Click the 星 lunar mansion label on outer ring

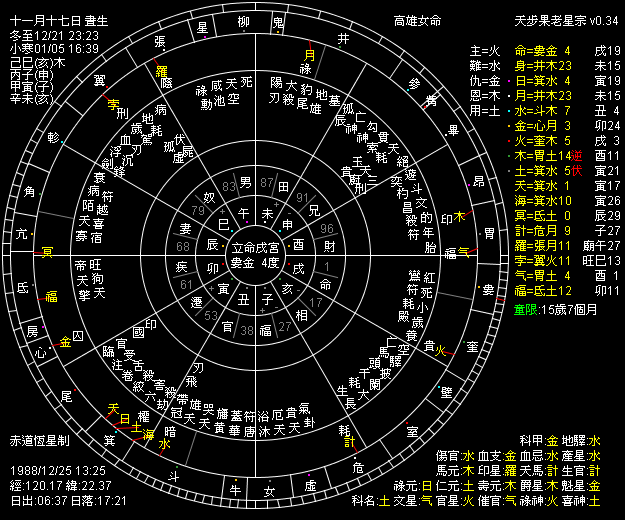[203, 25]
